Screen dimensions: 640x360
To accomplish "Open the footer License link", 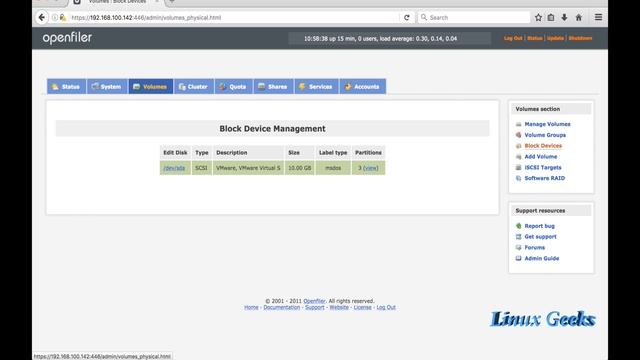I will pos(362,307).
